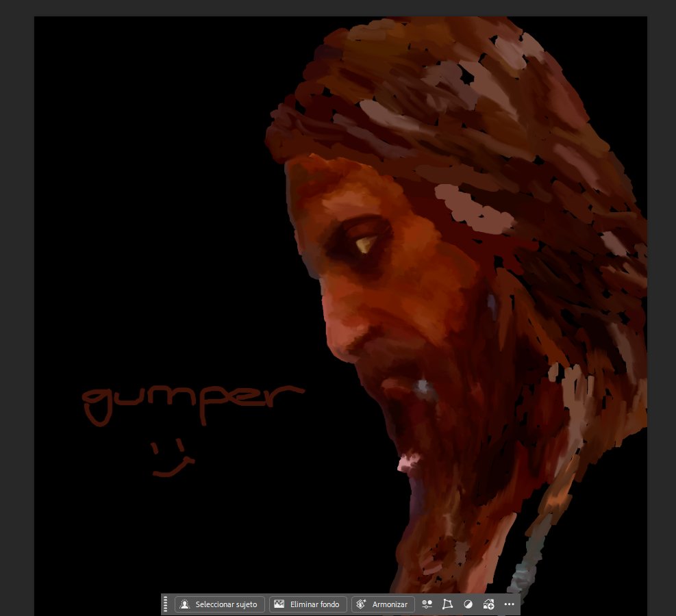Click the Eliminar fondo button
Viewport: 676px width, 616px height.
pos(308,604)
